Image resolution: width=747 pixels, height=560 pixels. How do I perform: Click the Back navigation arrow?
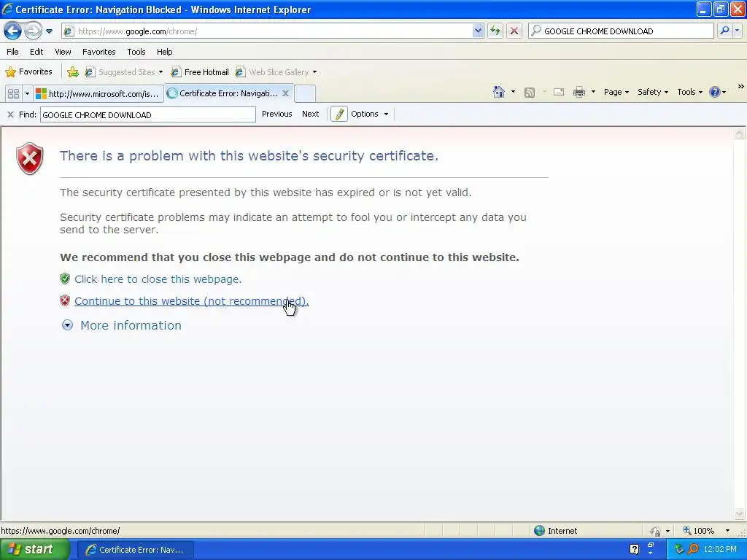pos(12,31)
